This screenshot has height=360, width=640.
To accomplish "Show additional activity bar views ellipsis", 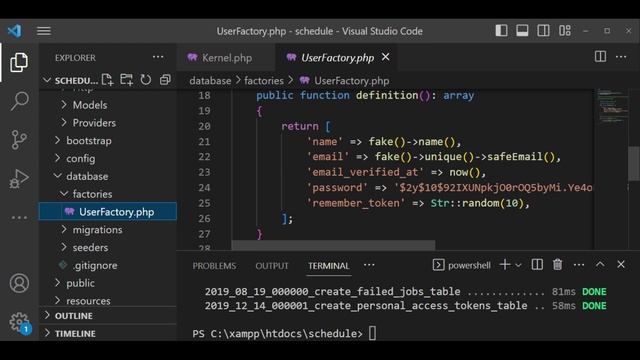I will 19,218.
